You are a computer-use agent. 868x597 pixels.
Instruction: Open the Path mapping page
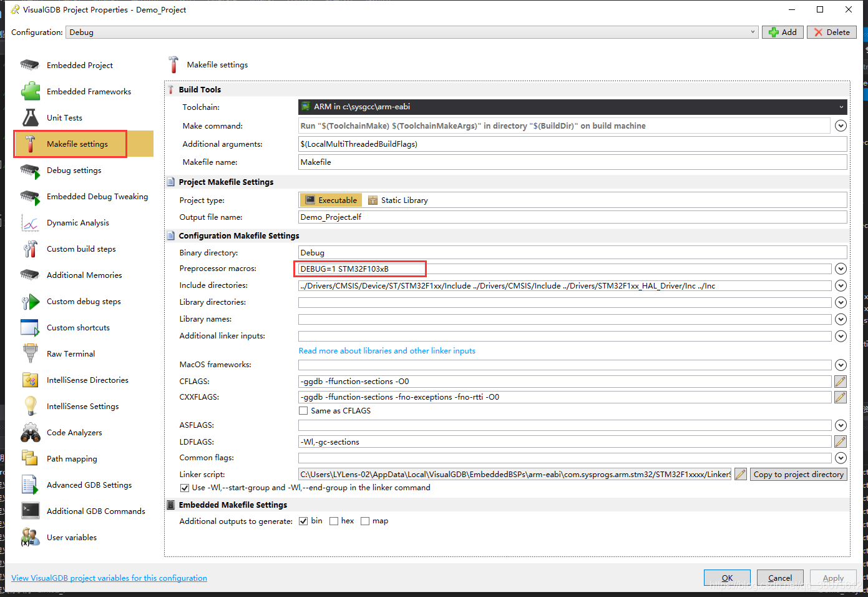point(83,458)
